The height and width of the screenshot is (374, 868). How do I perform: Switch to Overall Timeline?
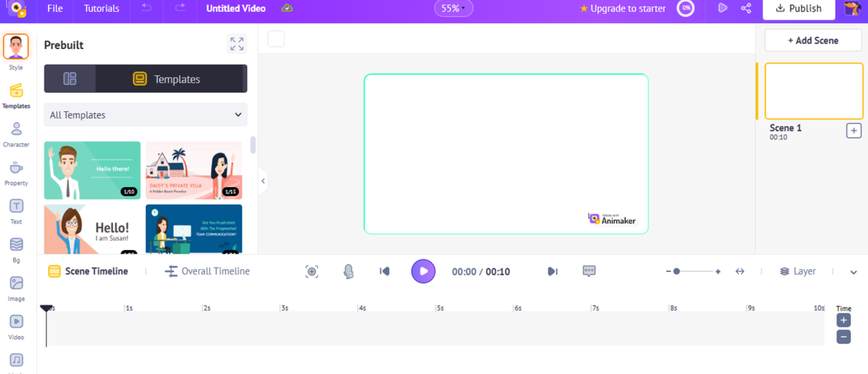click(x=207, y=271)
